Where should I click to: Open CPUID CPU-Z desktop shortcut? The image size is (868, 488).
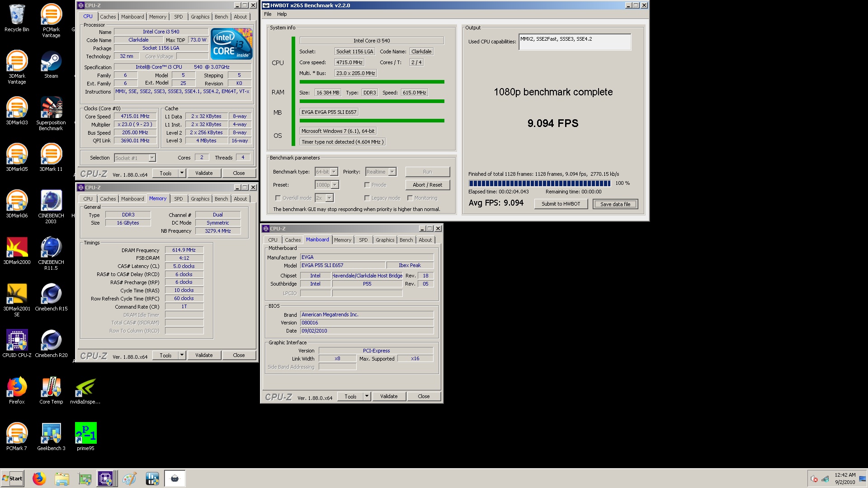17,344
